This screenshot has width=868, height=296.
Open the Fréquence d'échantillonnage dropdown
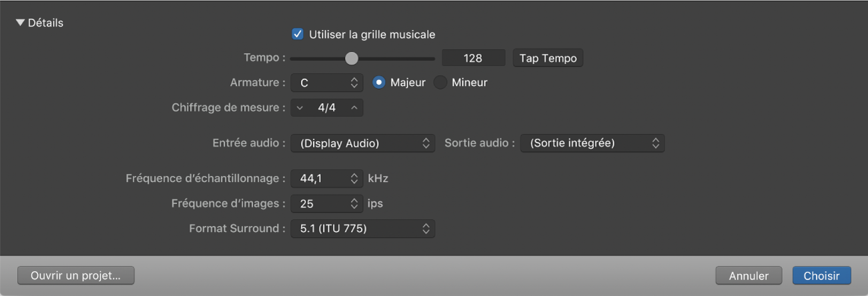click(x=327, y=179)
